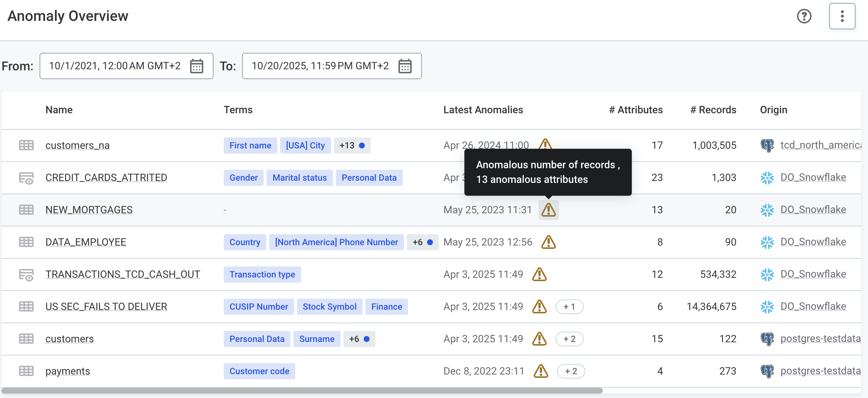The image size is (868, 398).
Task: Click the anomaly warning triangle for DATA_EMPLOYEE
Action: pyautogui.click(x=549, y=242)
